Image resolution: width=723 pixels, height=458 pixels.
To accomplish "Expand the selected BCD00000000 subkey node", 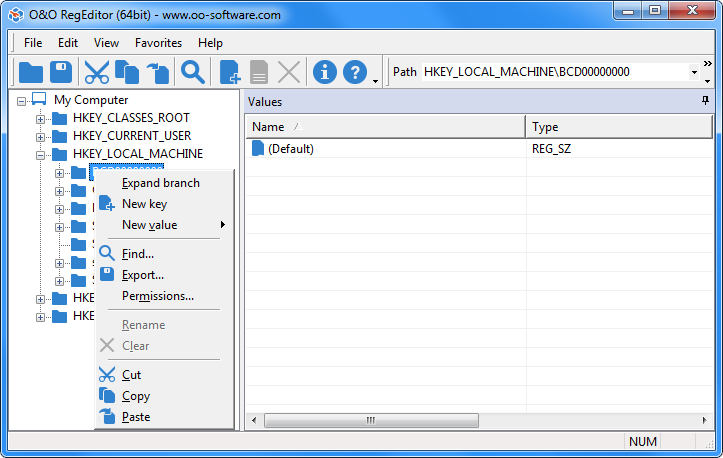I will (x=59, y=173).
